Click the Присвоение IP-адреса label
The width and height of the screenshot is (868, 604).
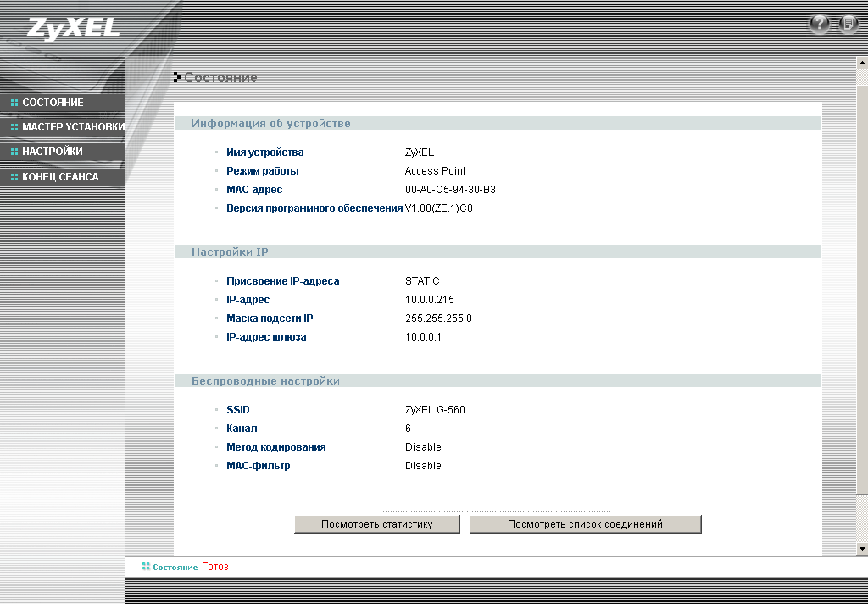[x=283, y=281]
